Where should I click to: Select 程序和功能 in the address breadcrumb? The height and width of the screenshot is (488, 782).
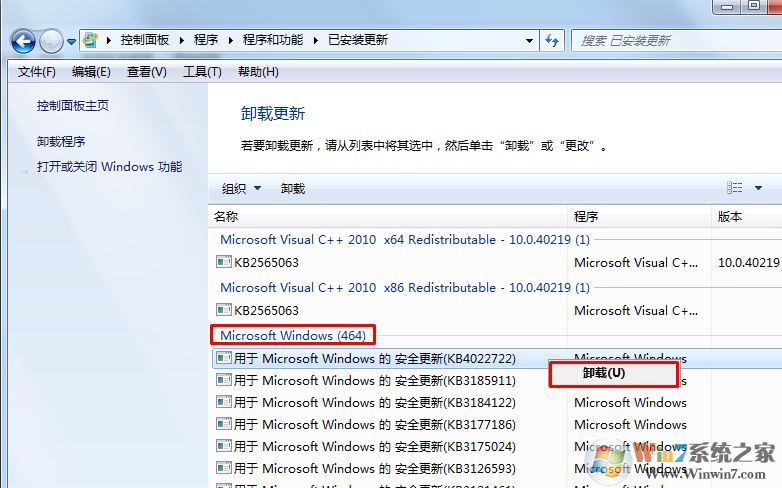click(273, 40)
